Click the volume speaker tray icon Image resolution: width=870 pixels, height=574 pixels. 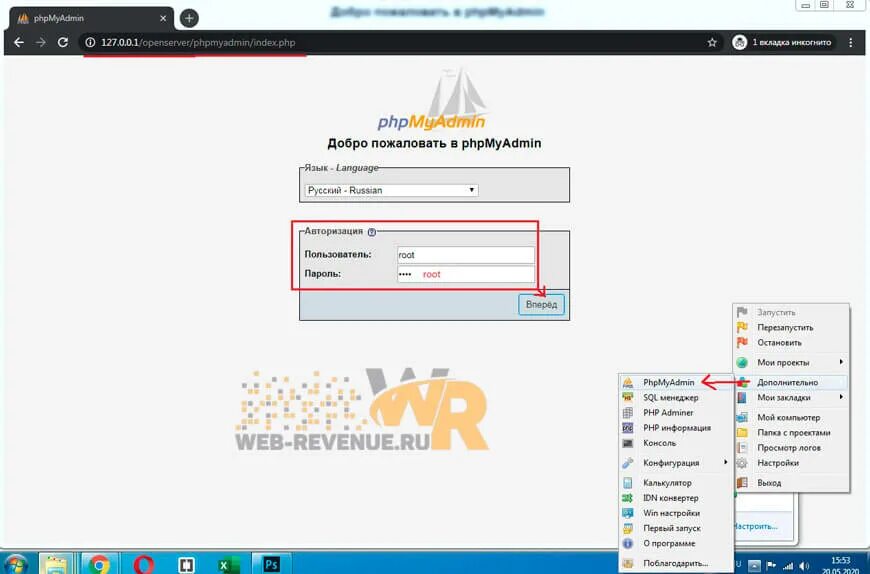[804, 566]
